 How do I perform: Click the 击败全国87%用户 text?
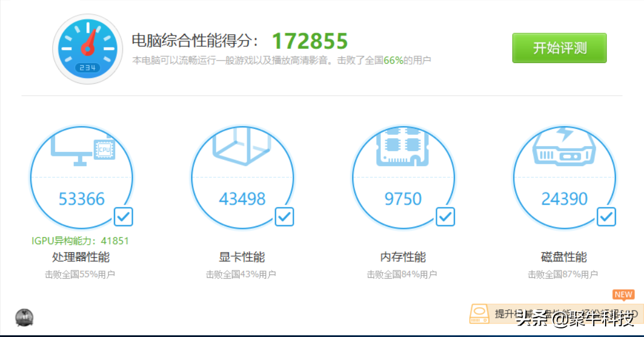pos(563,275)
